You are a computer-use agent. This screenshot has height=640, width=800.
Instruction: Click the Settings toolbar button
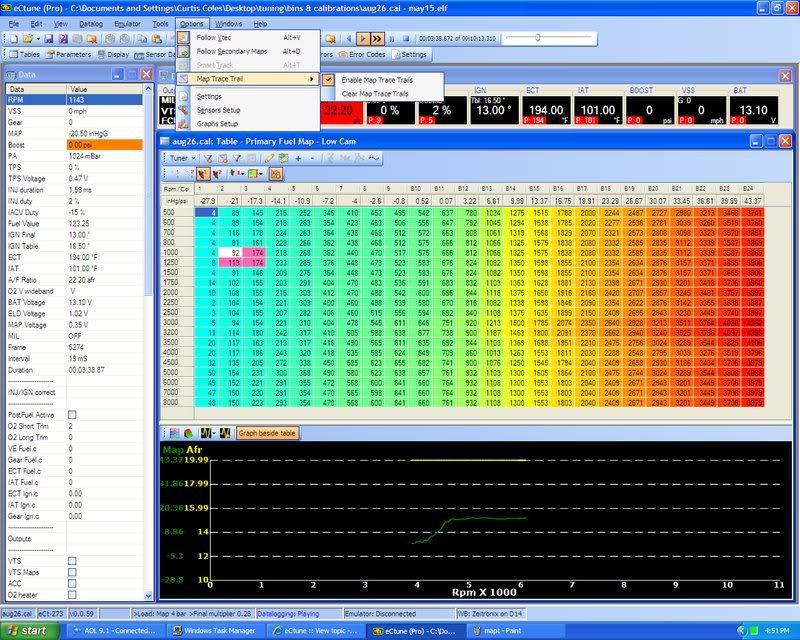409,54
